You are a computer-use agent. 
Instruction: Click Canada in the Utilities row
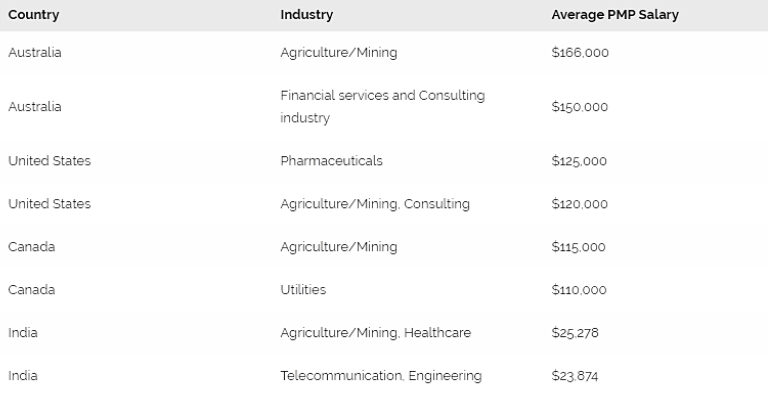(31, 290)
